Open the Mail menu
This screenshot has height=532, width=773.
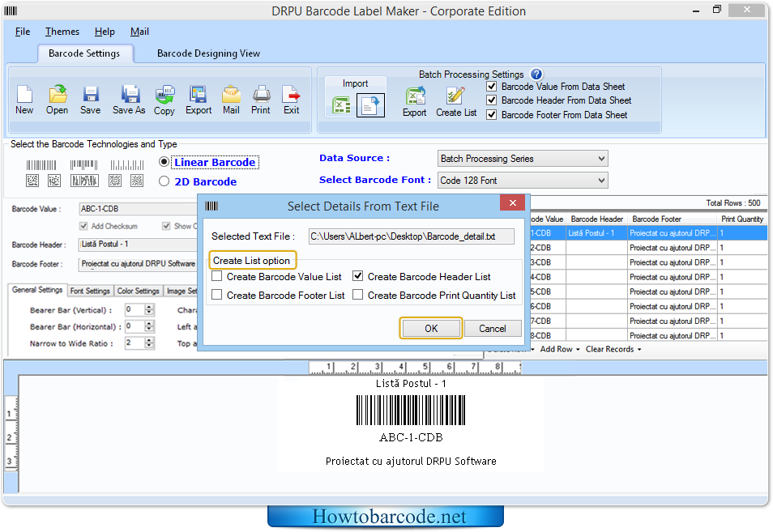[x=139, y=32]
